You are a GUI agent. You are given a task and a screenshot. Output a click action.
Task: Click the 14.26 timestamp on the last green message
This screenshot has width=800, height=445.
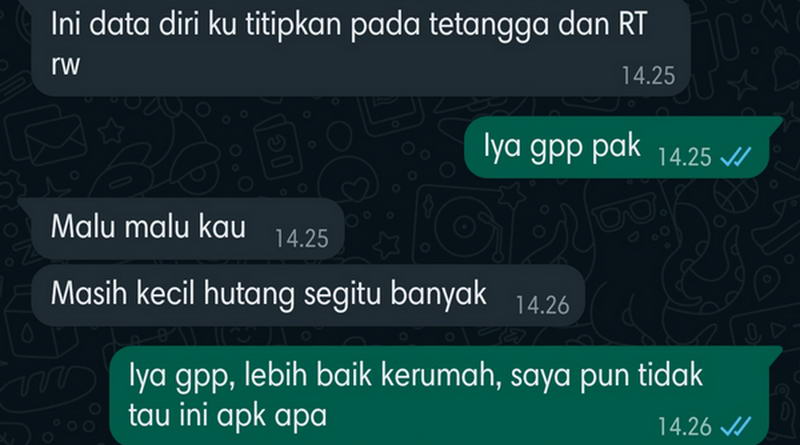(684, 426)
